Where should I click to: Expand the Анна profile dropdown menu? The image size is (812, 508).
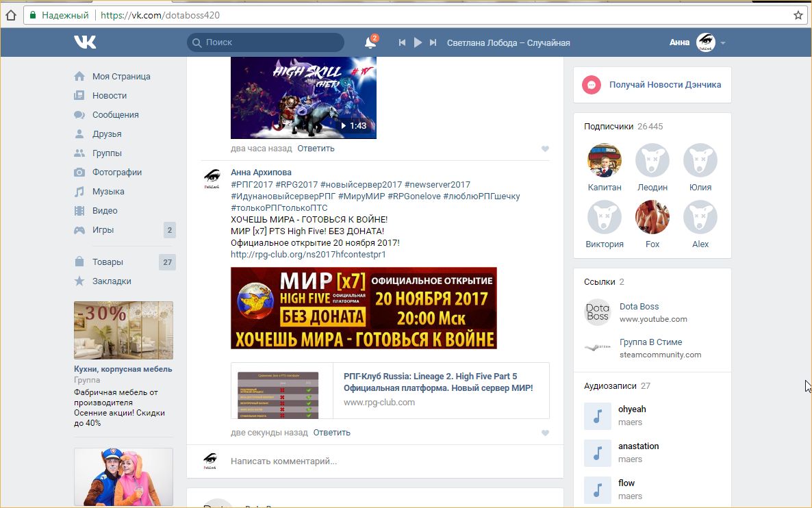[x=723, y=43]
